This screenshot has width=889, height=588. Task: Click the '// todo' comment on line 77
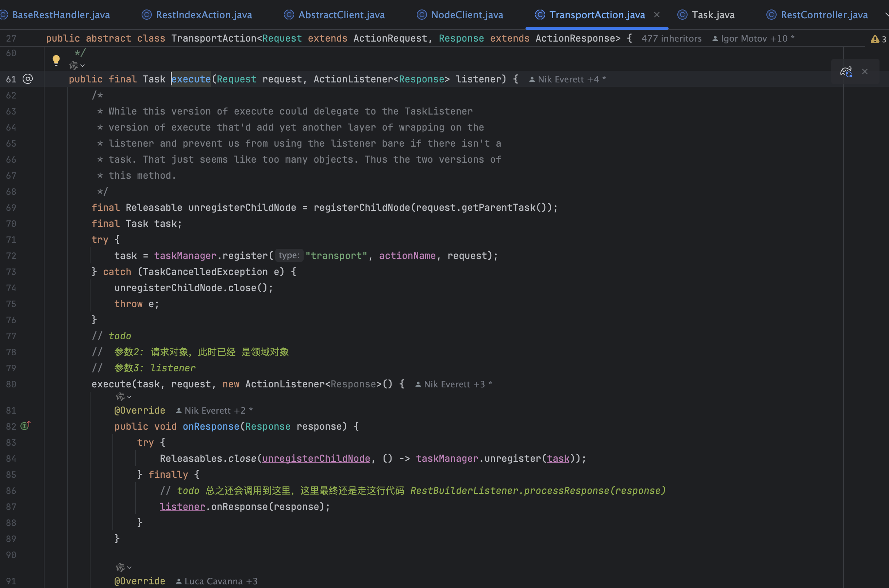click(x=111, y=336)
